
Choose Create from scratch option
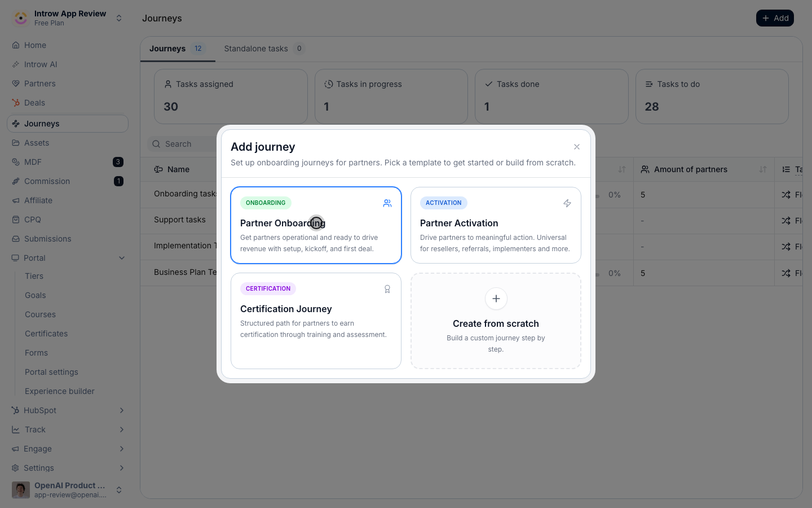[496, 321]
